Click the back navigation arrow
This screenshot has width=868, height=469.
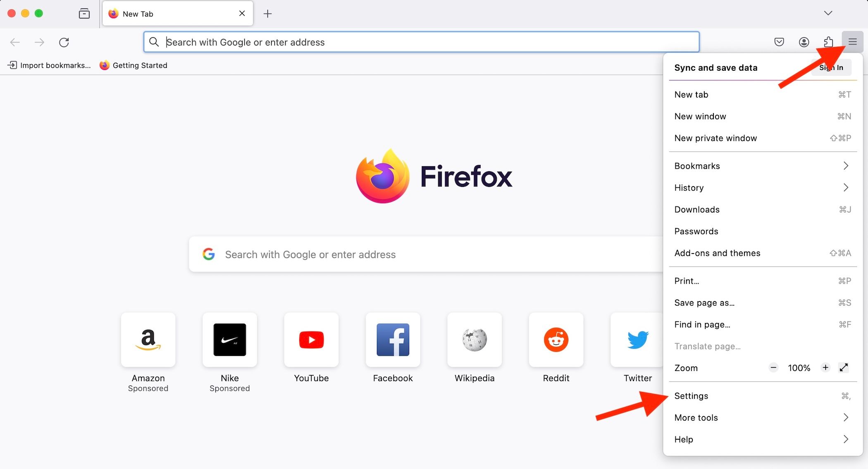[x=15, y=42]
